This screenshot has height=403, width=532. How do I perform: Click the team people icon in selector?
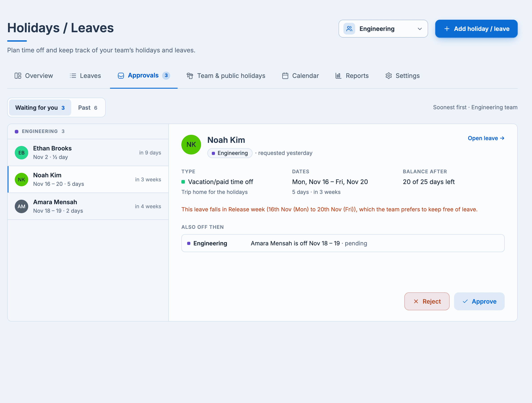pyautogui.click(x=349, y=29)
